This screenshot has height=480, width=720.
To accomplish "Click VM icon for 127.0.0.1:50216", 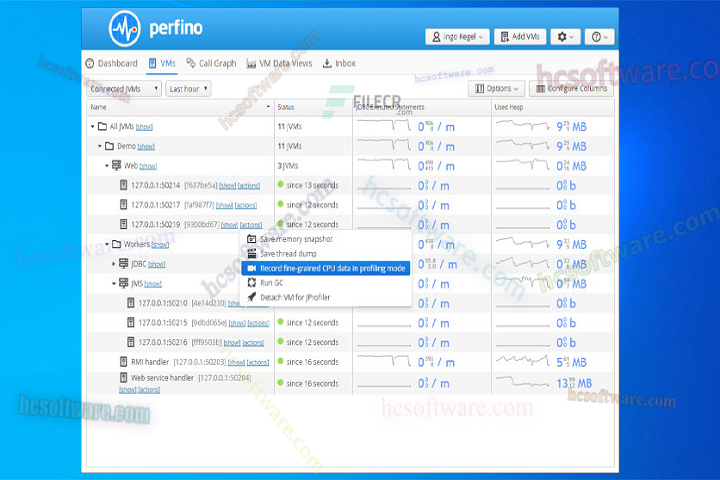I will click(x=131, y=342).
